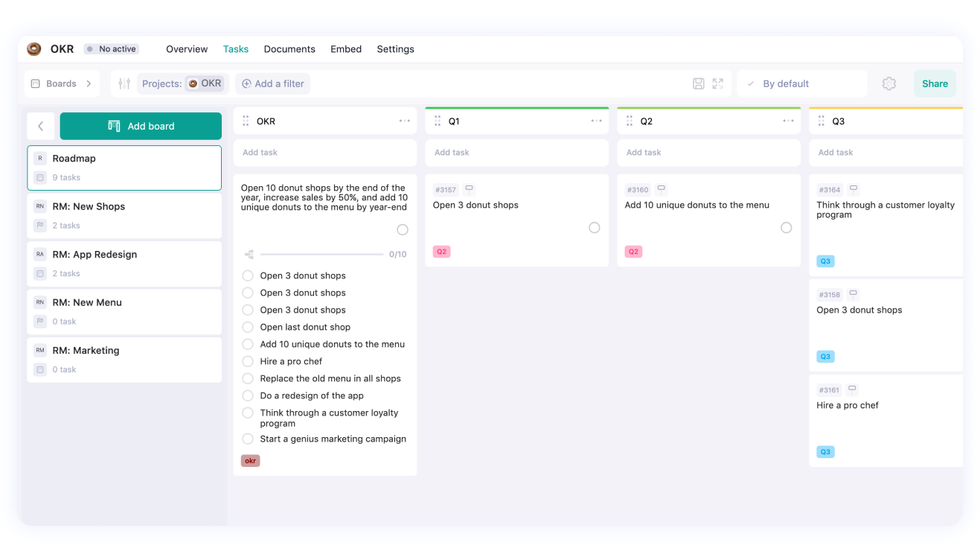Check subtask Replace the old menu
The width and height of the screenshot is (980, 560).
[x=248, y=378]
